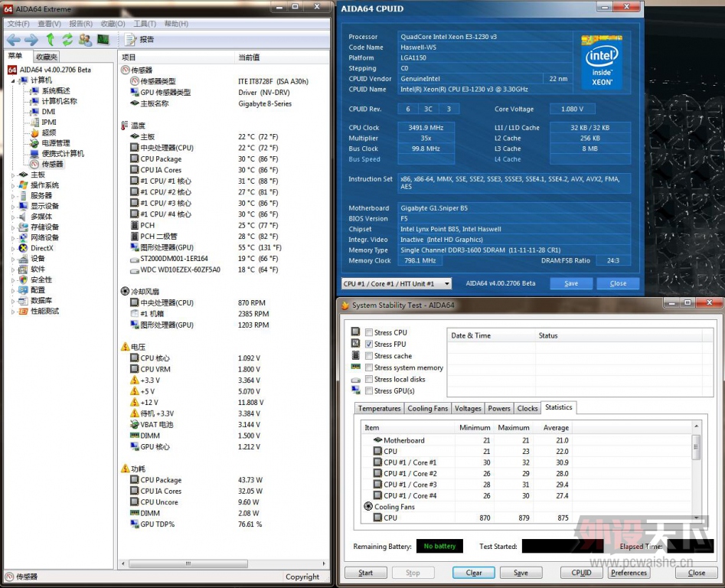
Task: Enable the Stress GPU(s) checkbox
Action: pos(369,390)
